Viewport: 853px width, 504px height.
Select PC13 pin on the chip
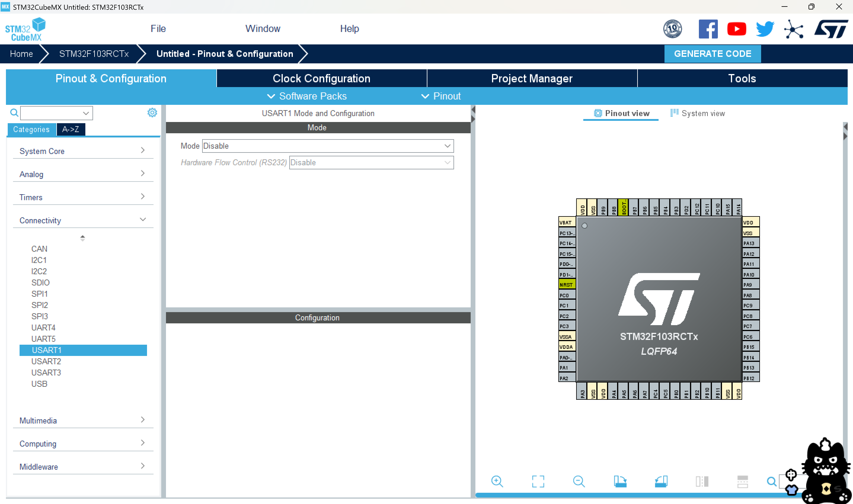tap(567, 233)
